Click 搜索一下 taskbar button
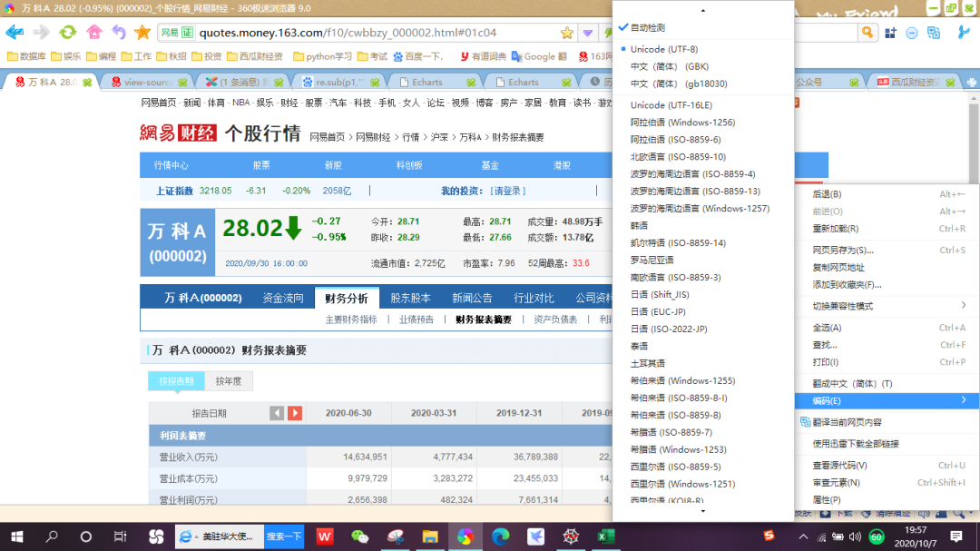The height and width of the screenshot is (551, 980). (x=284, y=536)
